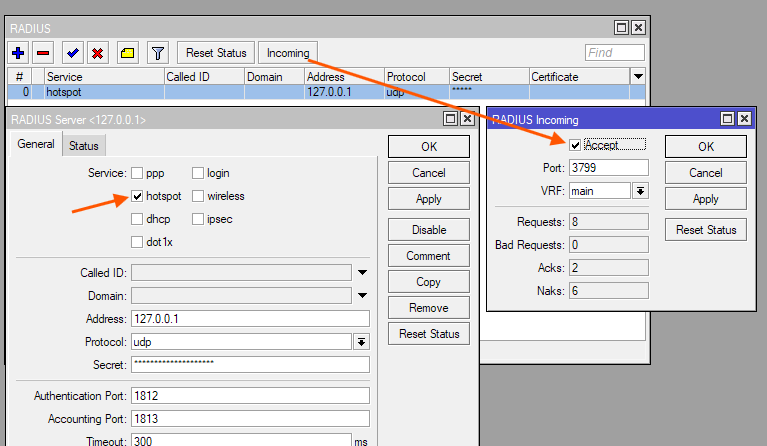Screen dimensions: 767x446
Task: Sort by Secret column header
Action: point(489,77)
